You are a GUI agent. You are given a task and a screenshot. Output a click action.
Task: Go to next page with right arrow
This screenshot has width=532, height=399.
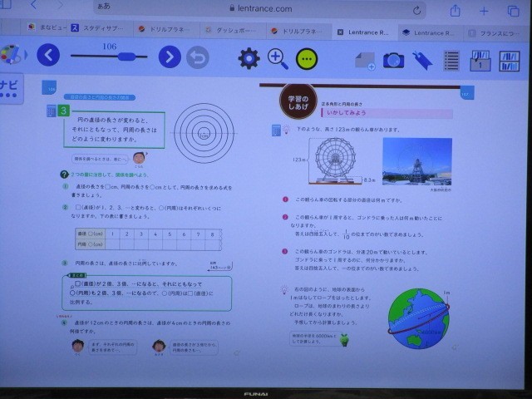(170, 57)
